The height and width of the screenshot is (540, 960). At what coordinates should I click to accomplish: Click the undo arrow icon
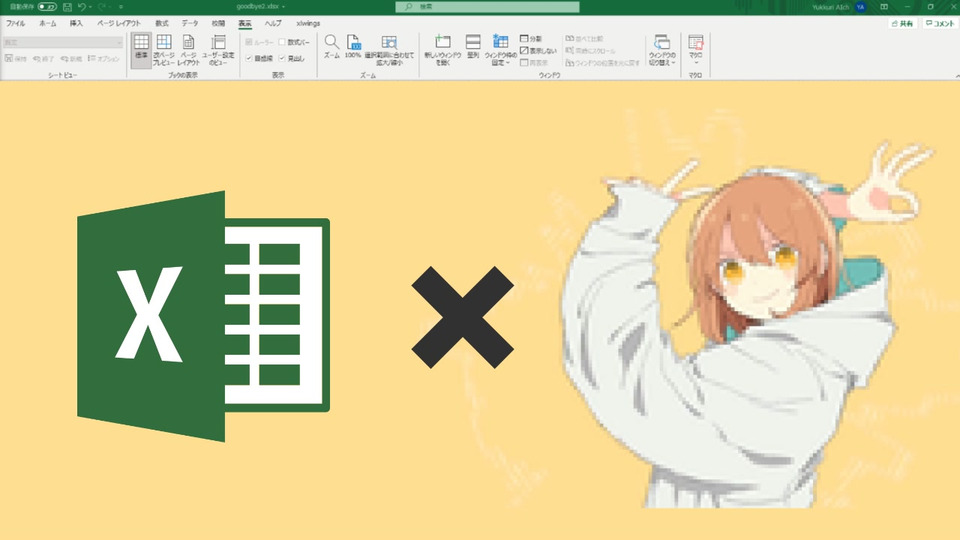[x=81, y=7]
